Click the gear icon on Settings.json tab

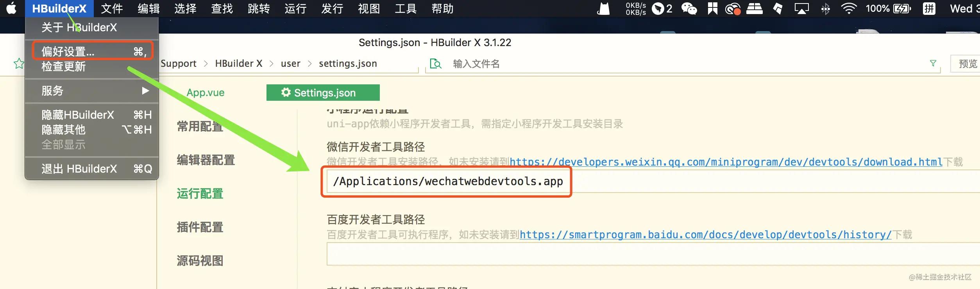286,92
